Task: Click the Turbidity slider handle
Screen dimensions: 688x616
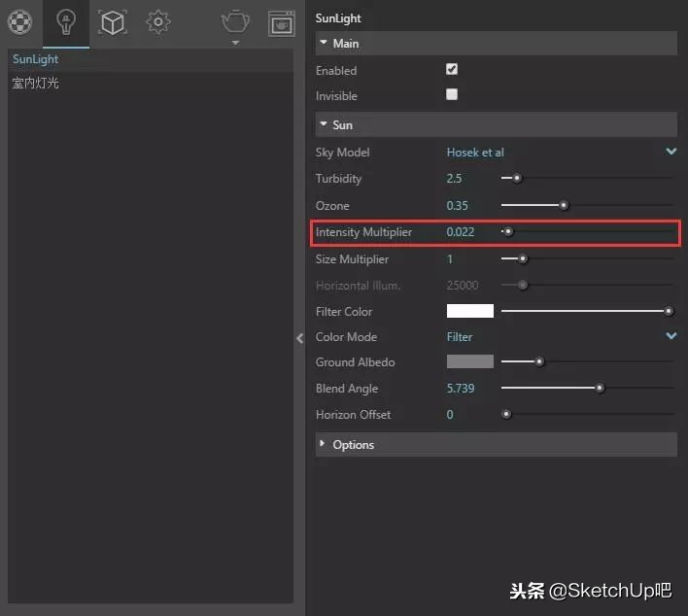Action: point(517,178)
